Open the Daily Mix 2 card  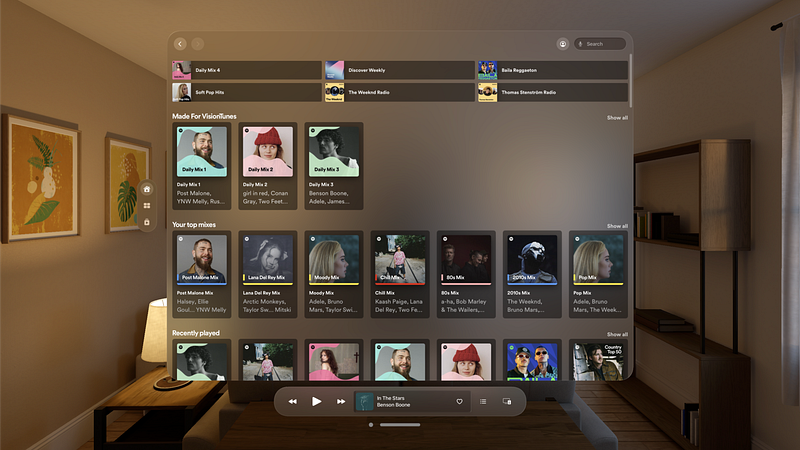pos(268,166)
